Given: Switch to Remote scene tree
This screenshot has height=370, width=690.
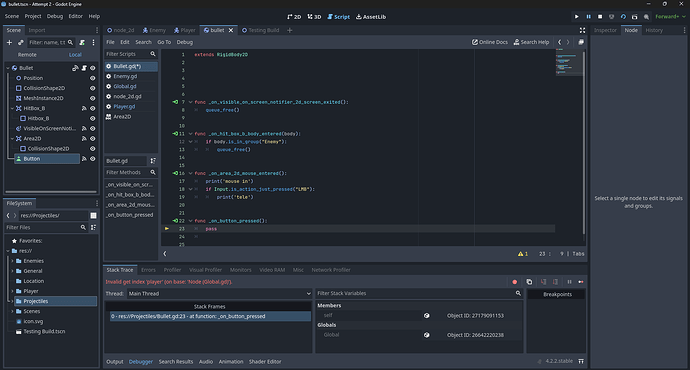Looking at the screenshot, I should point(27,55).
